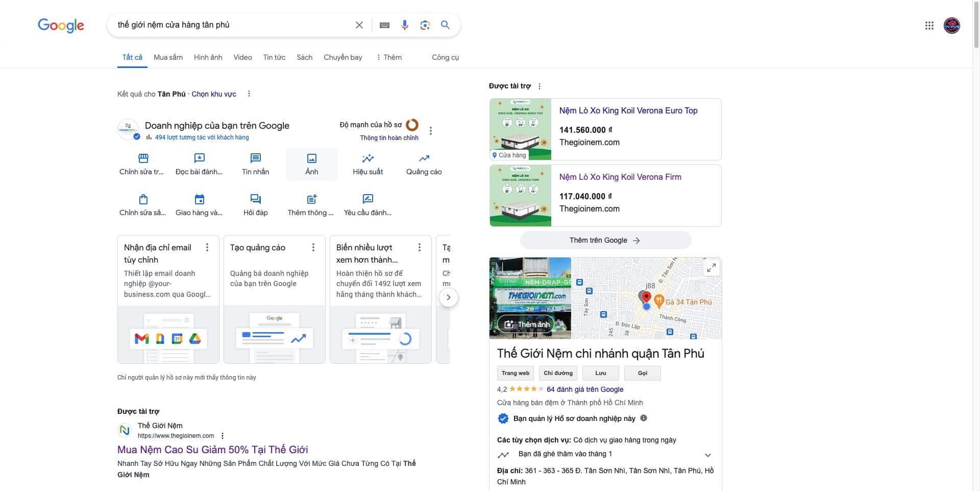Screen dimensions: 980x491
Task: Open business profile three-dot menu
Action: [431, 131]
